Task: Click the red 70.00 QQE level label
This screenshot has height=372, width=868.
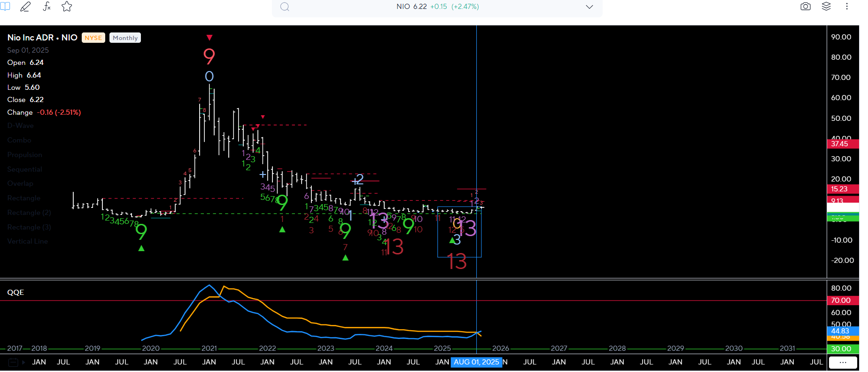Action: point(843,301)
